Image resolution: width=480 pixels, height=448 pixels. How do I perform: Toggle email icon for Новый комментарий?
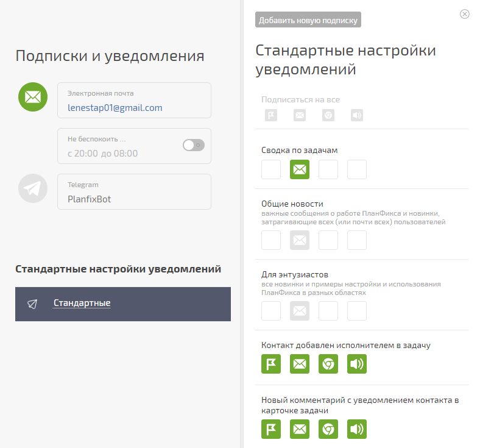click(x=299, y=429)
